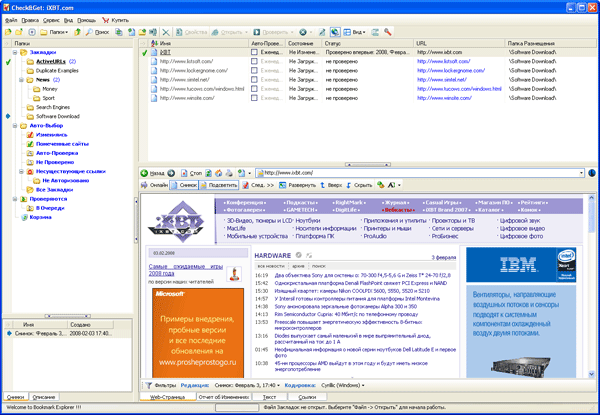Open the Вид view dropdown in toolbar
600x415 pixels.
[x=354, y=32]
